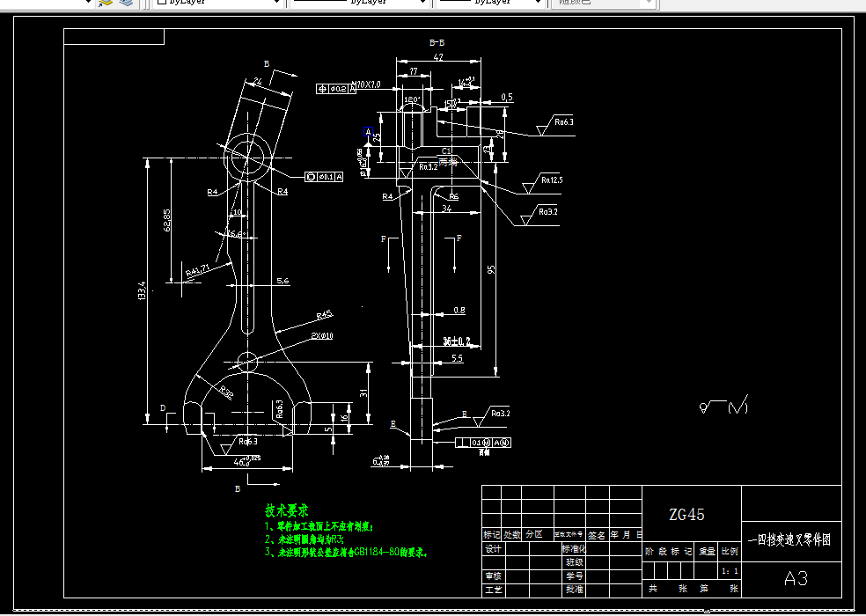Select the Make Object's Layer Current icon
The width and height of the screenshot is (866, 616).
pyautogui.click(x=106, y=4)
